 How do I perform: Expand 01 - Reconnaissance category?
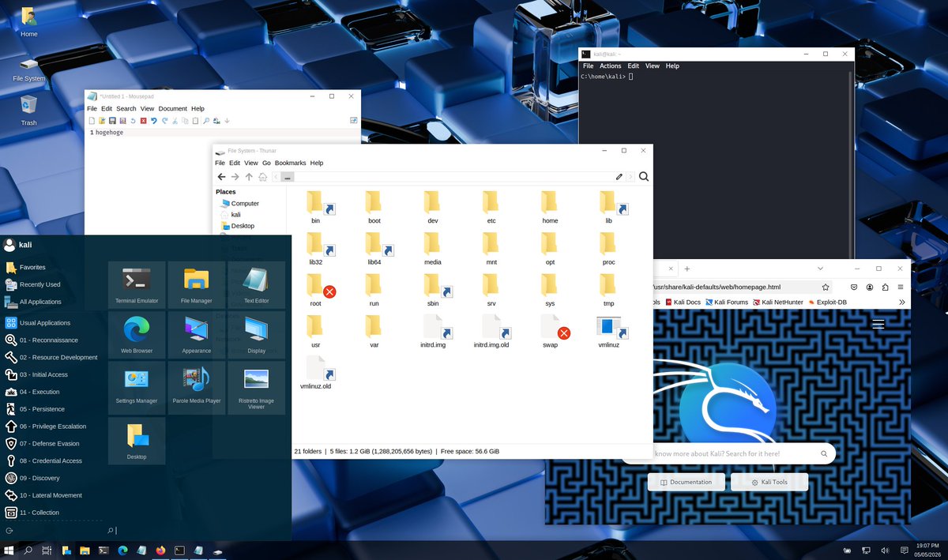[x=51, y=340]
